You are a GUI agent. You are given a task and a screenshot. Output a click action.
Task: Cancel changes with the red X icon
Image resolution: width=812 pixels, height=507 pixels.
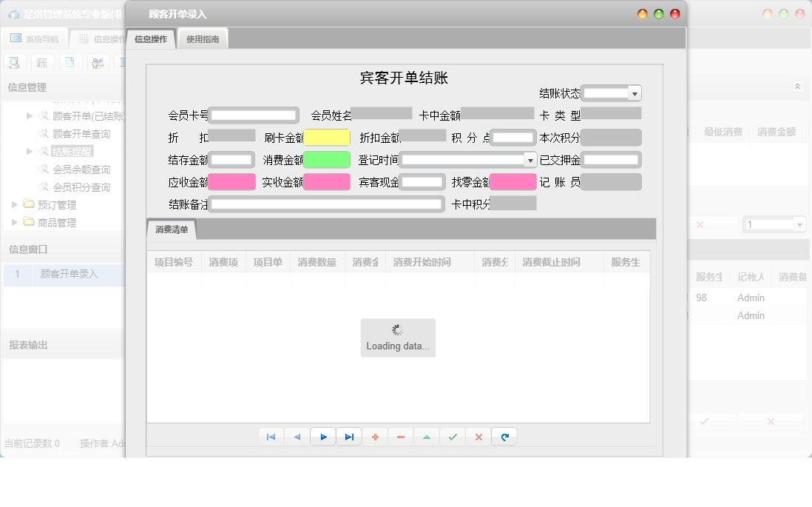tap(478, 437)
